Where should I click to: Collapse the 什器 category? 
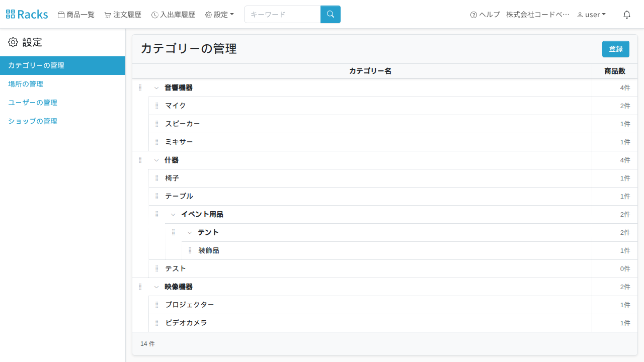tap(156, 160)
